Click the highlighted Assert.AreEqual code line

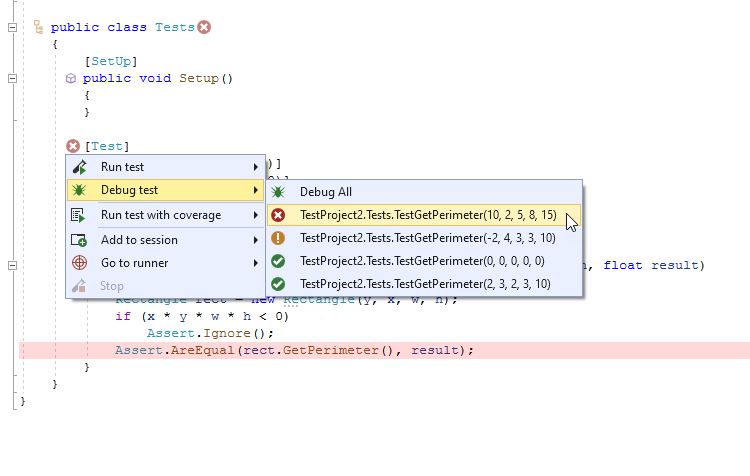pos(294,350)
